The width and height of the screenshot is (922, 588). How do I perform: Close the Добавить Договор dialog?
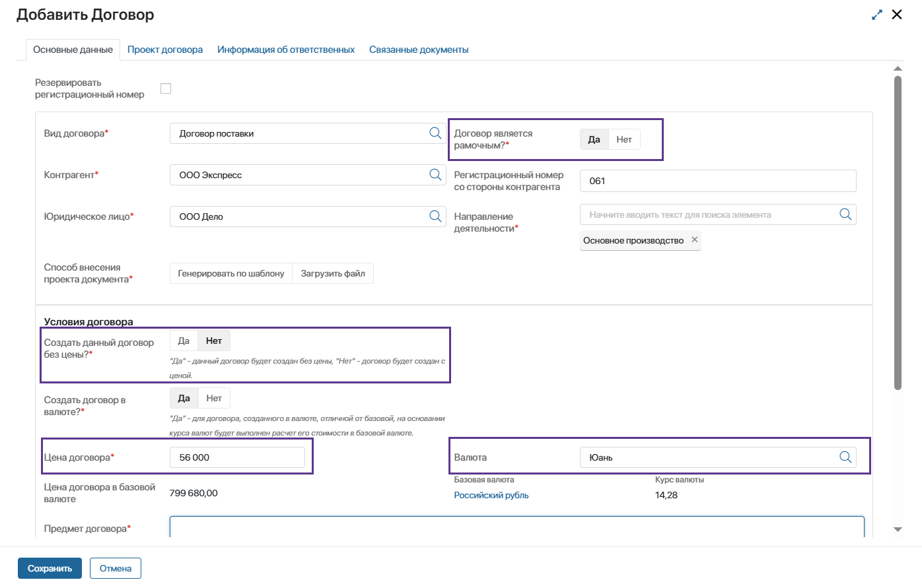897,15
